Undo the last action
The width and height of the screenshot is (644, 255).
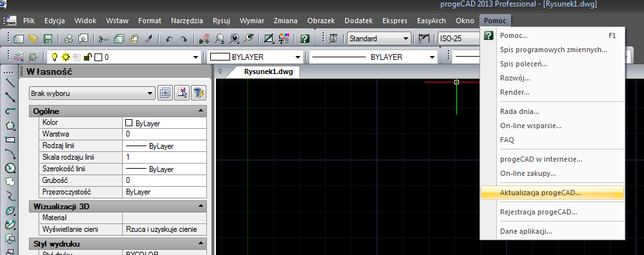(168, 39)
